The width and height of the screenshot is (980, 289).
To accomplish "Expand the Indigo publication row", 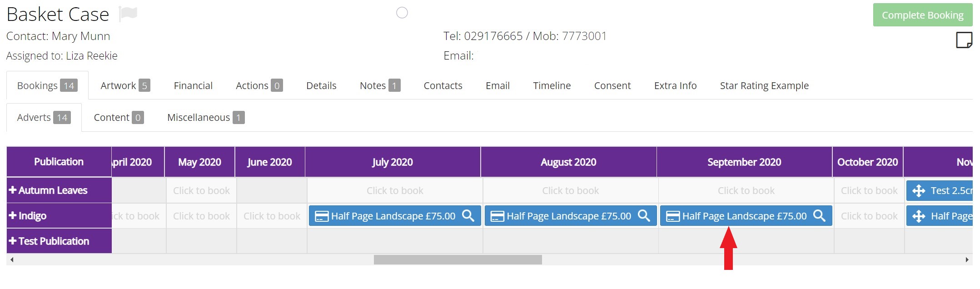I will pos(13,216).
